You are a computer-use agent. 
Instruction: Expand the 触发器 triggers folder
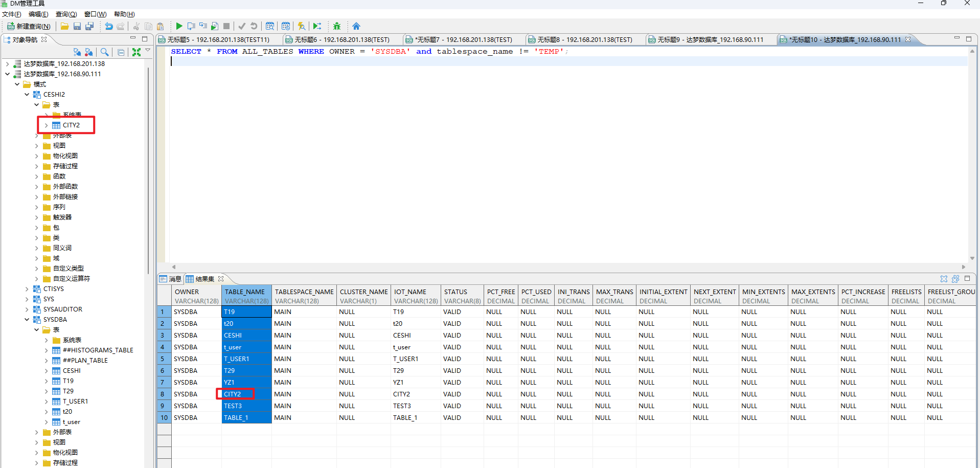[36, 217]
